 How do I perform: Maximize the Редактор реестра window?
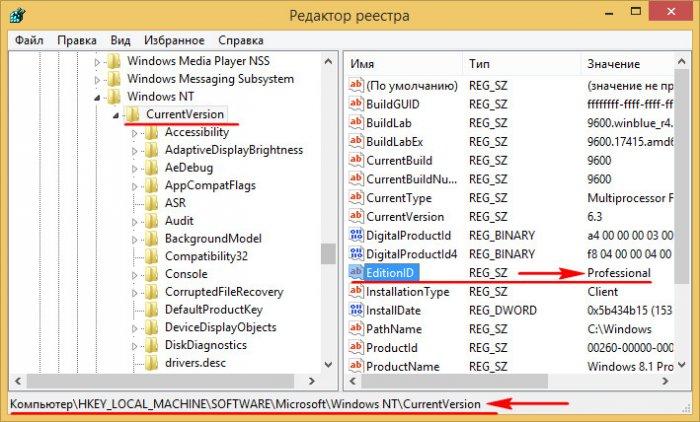click(x=635, y=12)
